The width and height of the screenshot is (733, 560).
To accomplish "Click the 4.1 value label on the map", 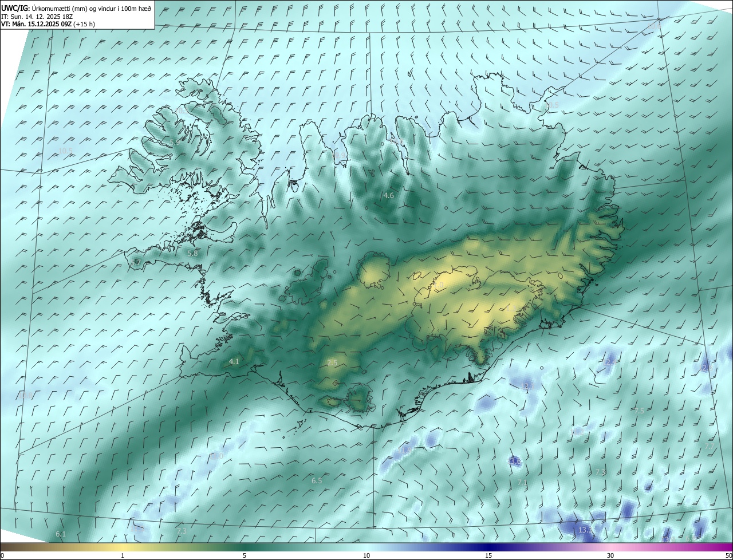I will [x=234, y=362].
